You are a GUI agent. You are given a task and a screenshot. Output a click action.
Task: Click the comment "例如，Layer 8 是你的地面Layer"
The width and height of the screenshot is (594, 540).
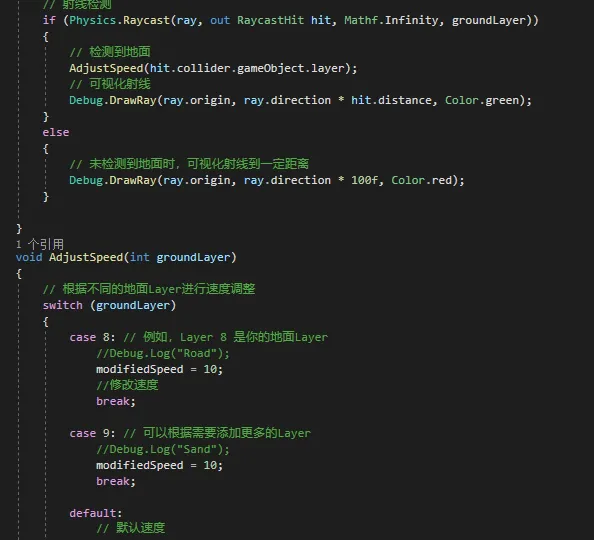[x=235, y=337]
